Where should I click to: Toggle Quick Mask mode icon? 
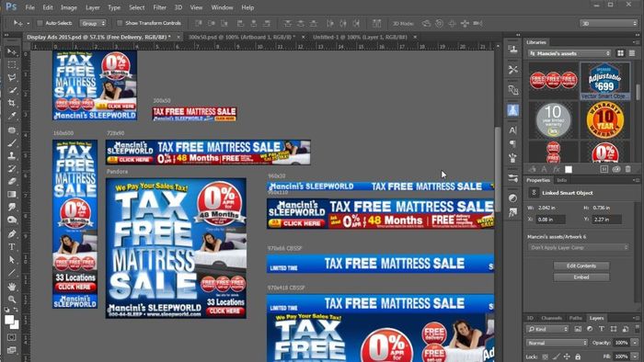point(11,337)
